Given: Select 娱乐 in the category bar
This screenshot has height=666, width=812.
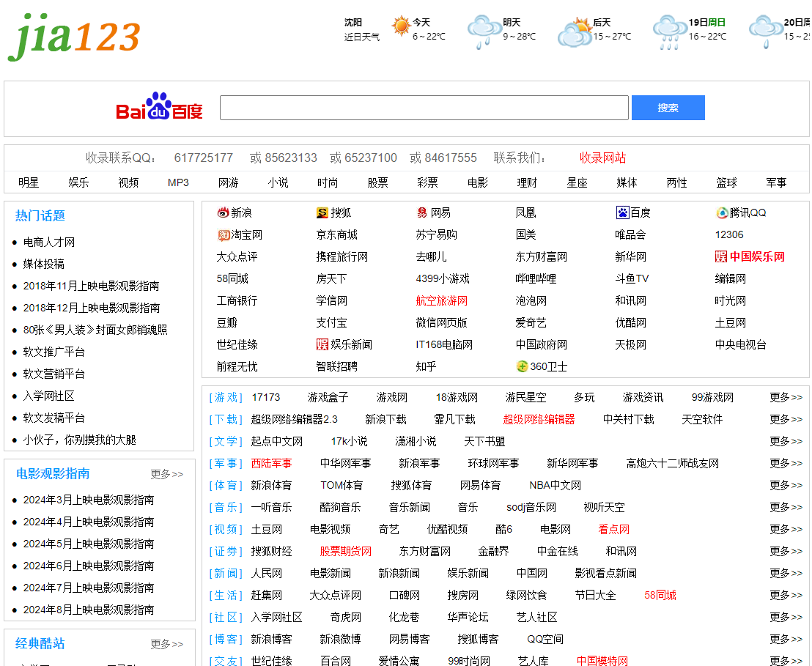Looking at the screenshot, I should coord(78,183).
